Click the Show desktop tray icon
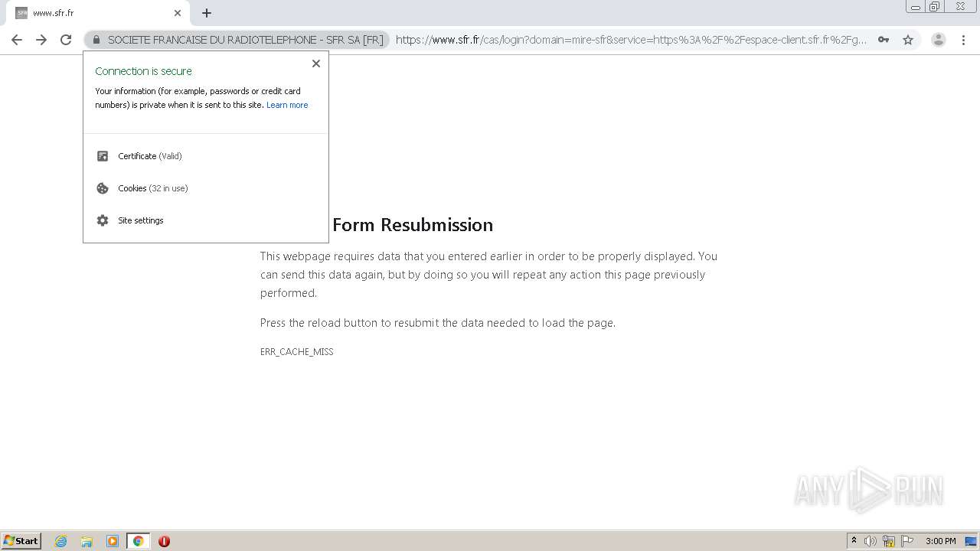980x551 pixels. (x=972, y=541)
